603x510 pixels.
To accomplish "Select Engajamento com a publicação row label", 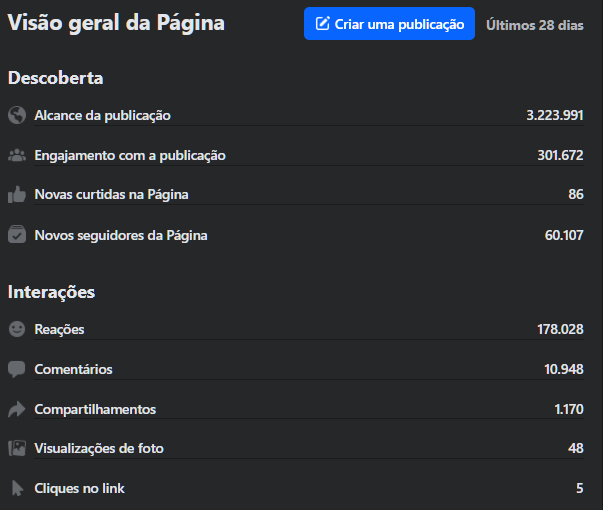I will 130,155.
